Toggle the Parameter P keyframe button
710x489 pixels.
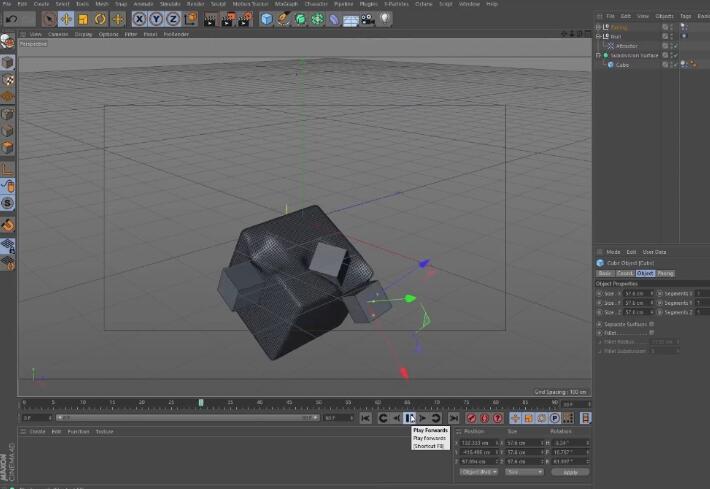[x=555, y=418]
